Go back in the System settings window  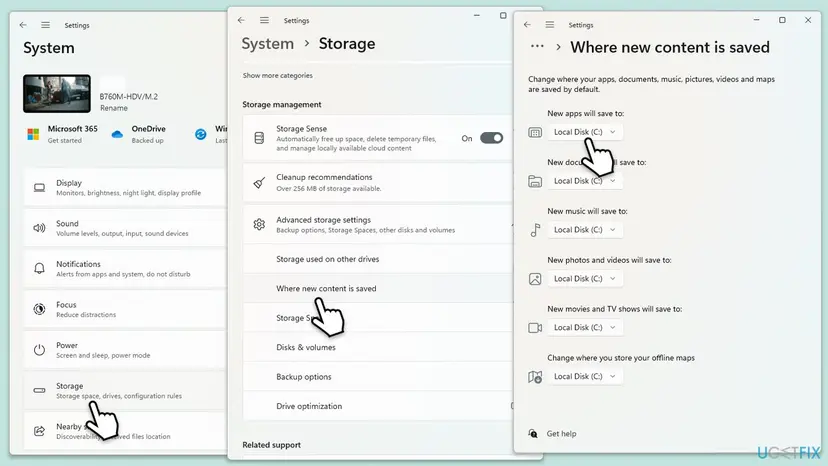23,25
